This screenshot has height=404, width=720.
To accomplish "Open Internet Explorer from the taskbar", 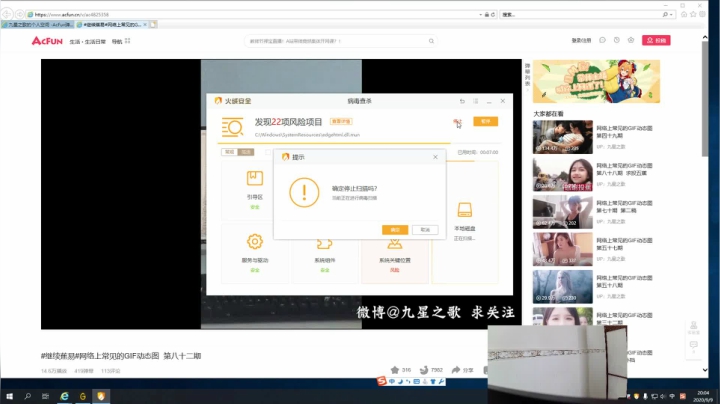I will click(x=64, y=396).
